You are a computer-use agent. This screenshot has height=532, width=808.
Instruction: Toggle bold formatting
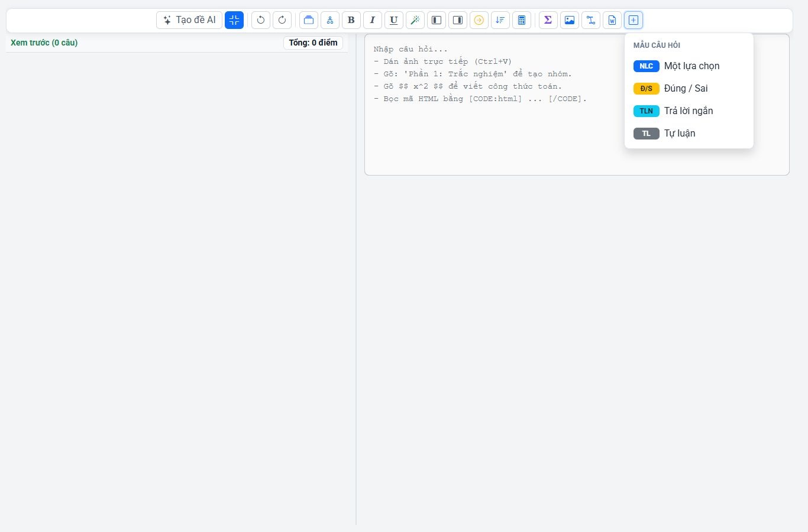[351, 20]
